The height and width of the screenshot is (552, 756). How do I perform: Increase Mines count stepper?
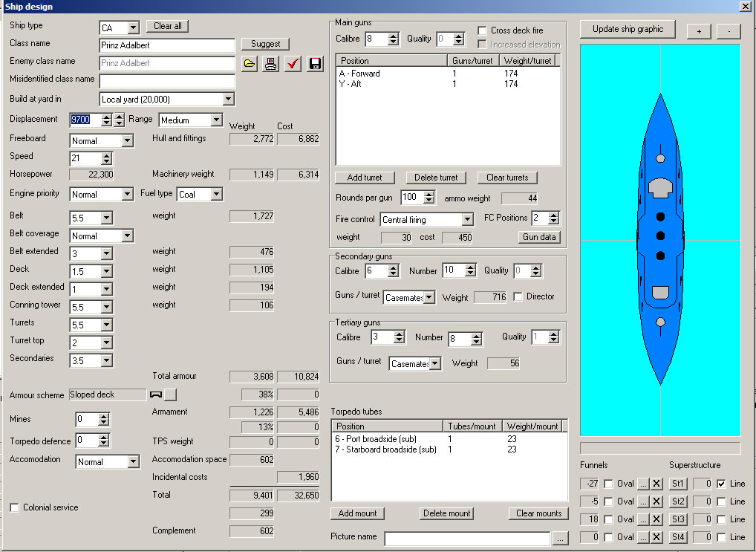click(103, 416)
